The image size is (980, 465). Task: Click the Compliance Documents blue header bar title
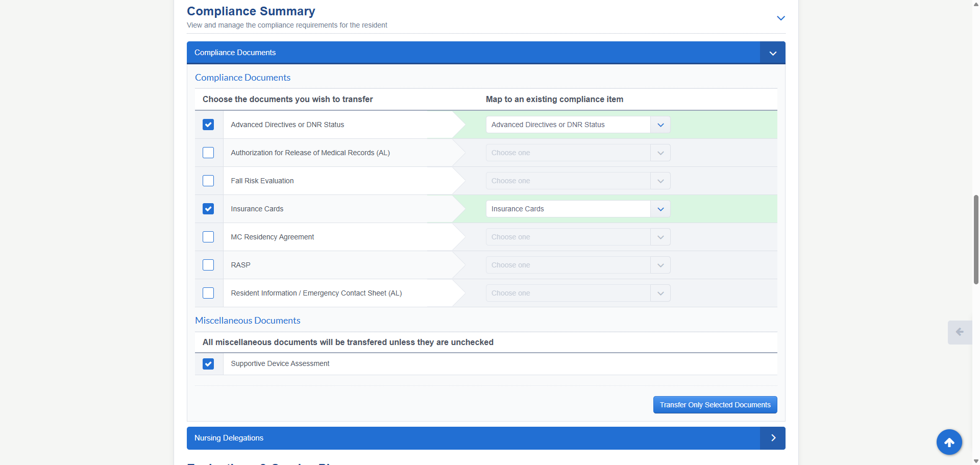[x=235, y=53]
